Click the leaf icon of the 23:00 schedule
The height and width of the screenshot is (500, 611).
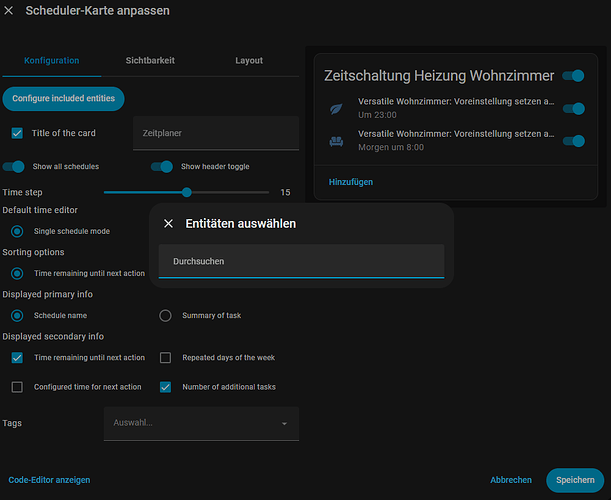(x=336, y=109)
